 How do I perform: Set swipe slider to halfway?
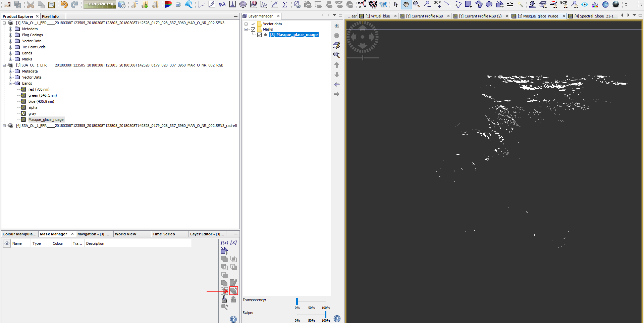311,315
